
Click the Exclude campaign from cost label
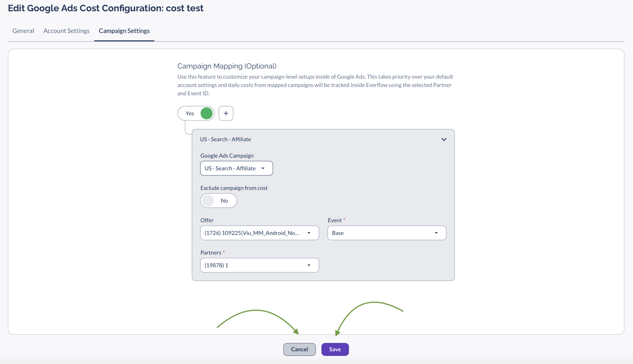tap(234, 188)
